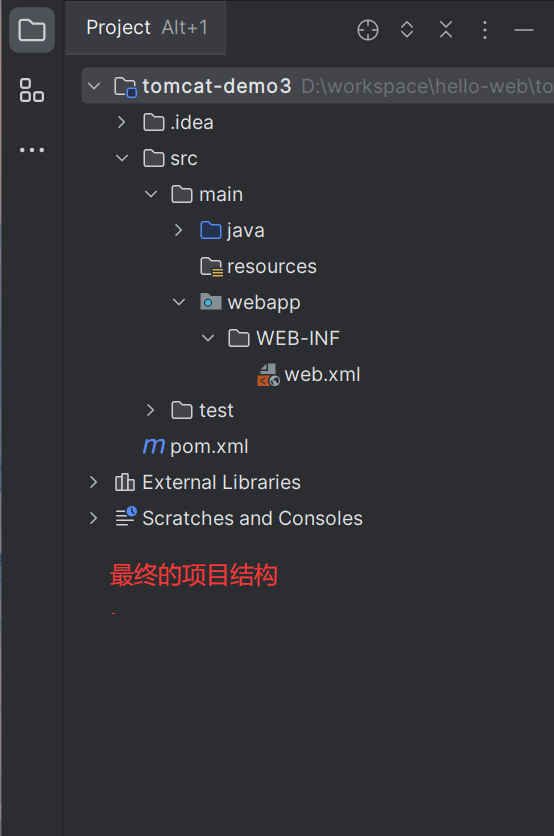The height and width of the screenshot is (836, 554).
Task: Collapse the src folder
Action: pos(122,158)
